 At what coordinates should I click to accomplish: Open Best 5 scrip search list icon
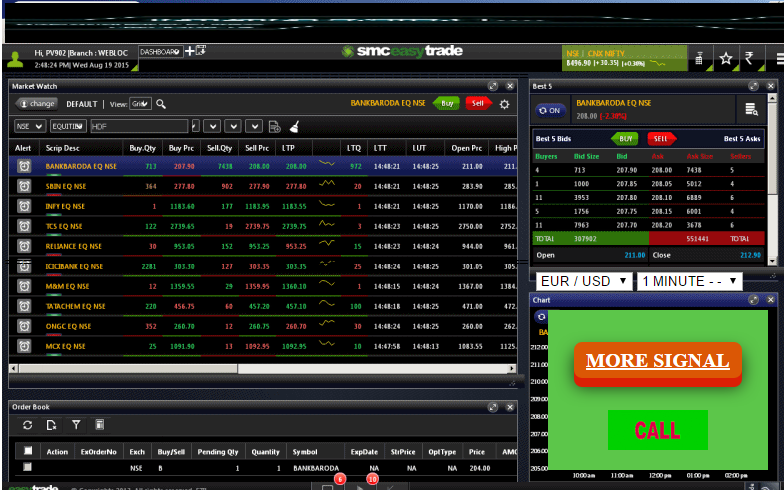(752, 109)
